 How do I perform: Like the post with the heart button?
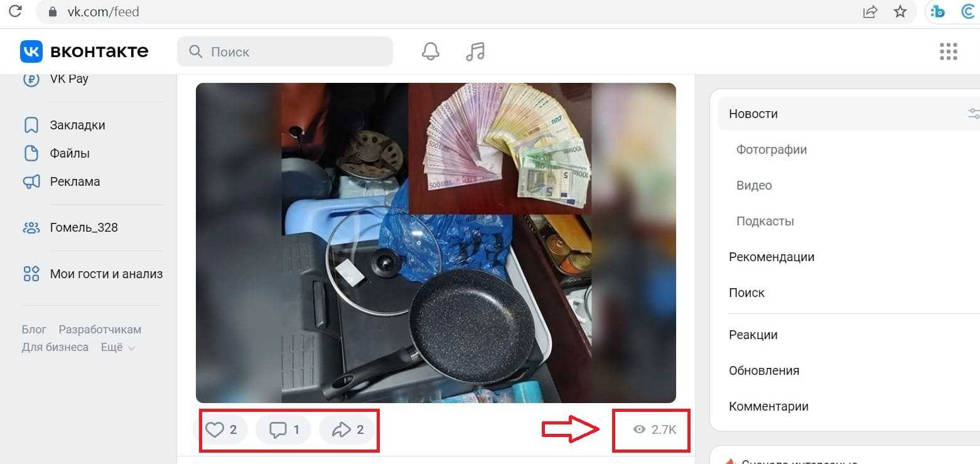coord(221,430)
